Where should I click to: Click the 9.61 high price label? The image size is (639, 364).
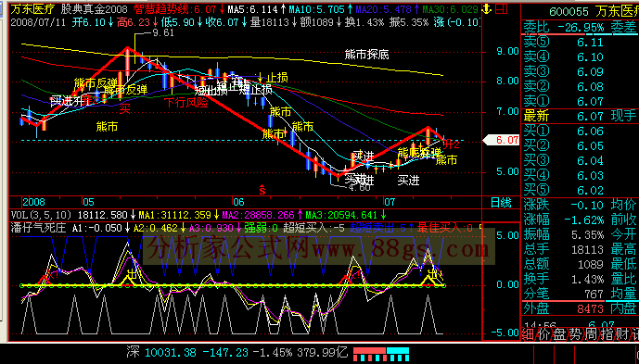(x=163, y=32)
